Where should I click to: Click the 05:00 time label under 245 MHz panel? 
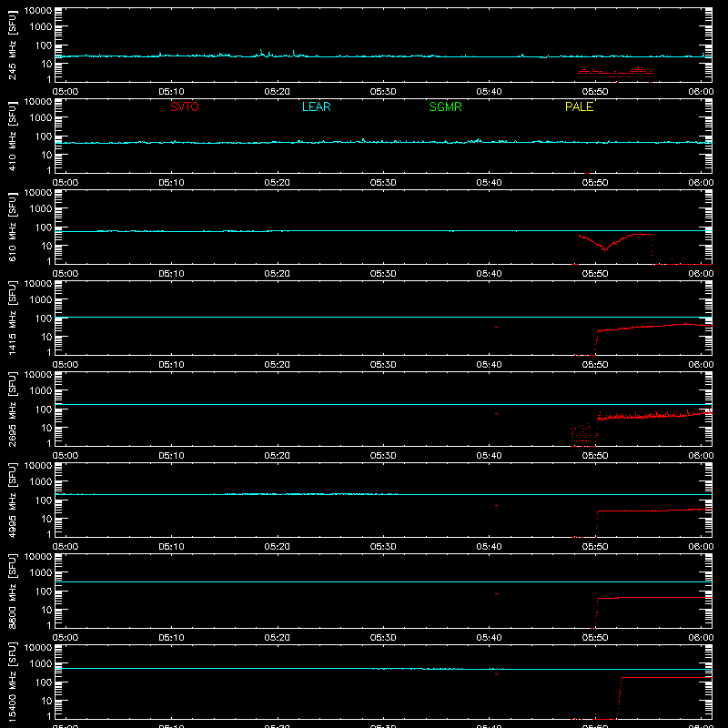click(66, 92)
